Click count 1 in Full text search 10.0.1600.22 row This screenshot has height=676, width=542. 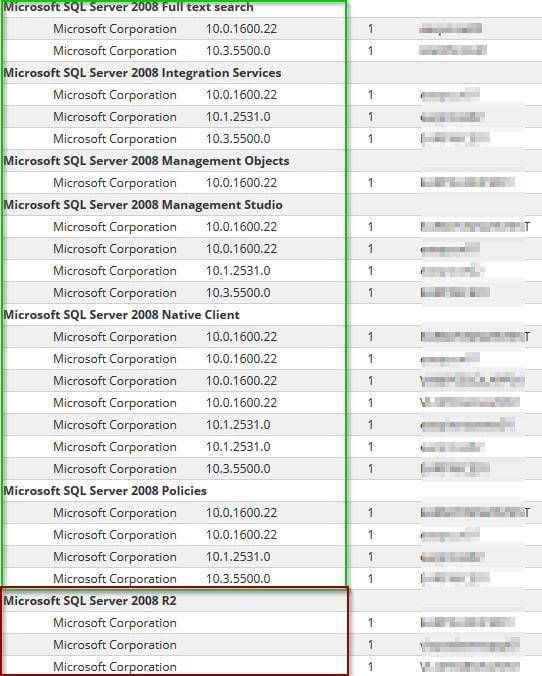point(370,29)
